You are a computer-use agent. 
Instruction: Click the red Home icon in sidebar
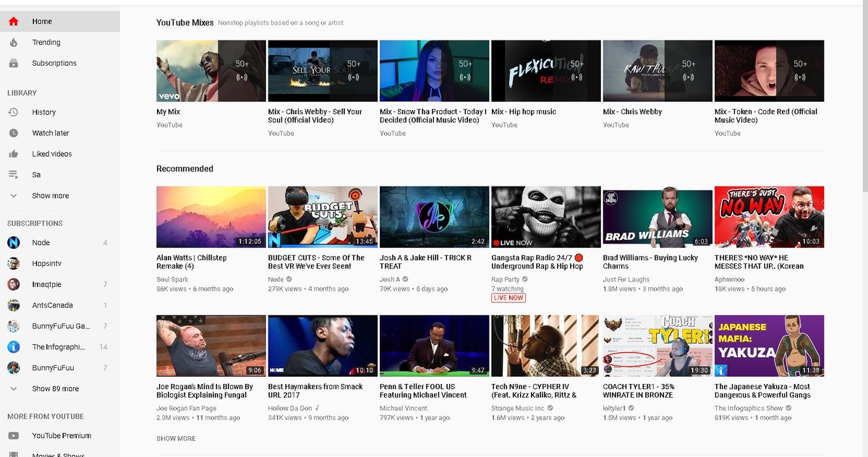13,22
